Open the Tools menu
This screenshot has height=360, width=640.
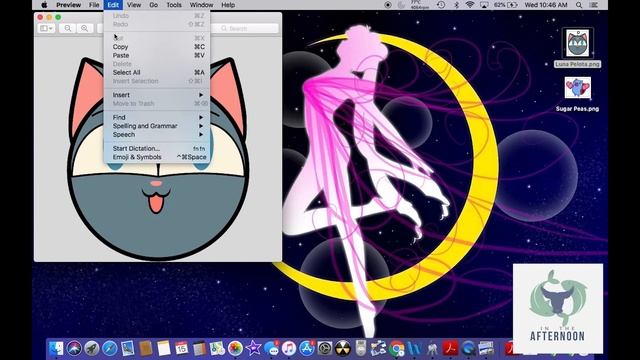point(174,5)
